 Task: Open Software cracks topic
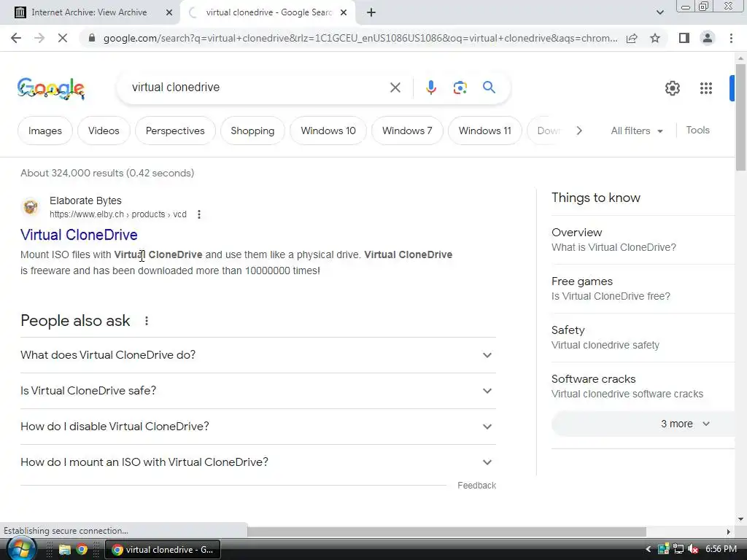point(643,386)
